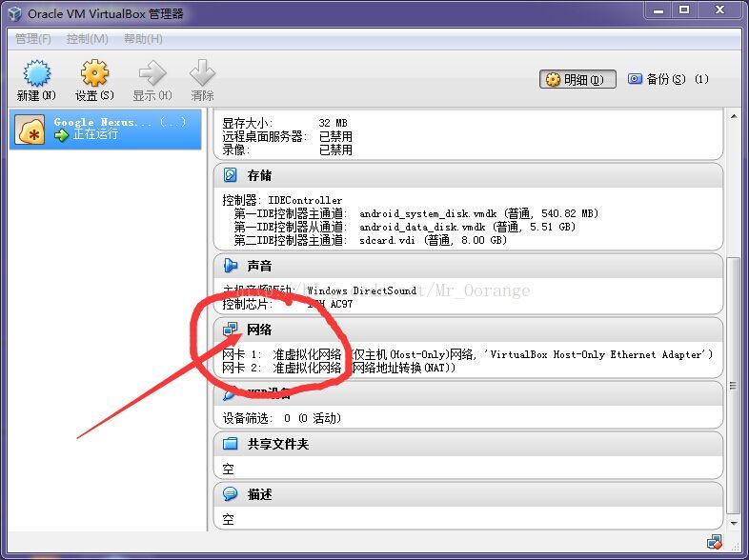The width and height of the screenshot is (749, 560).
Task: Open the 存储 section header
Action: coord(468,175)
